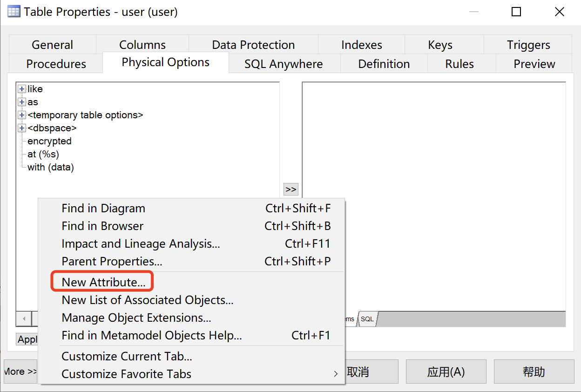This screenshot has width=581, height=392.
Task: Open Customize Favorite Tabs submenu arrow
Action: [x=336, y=374]
